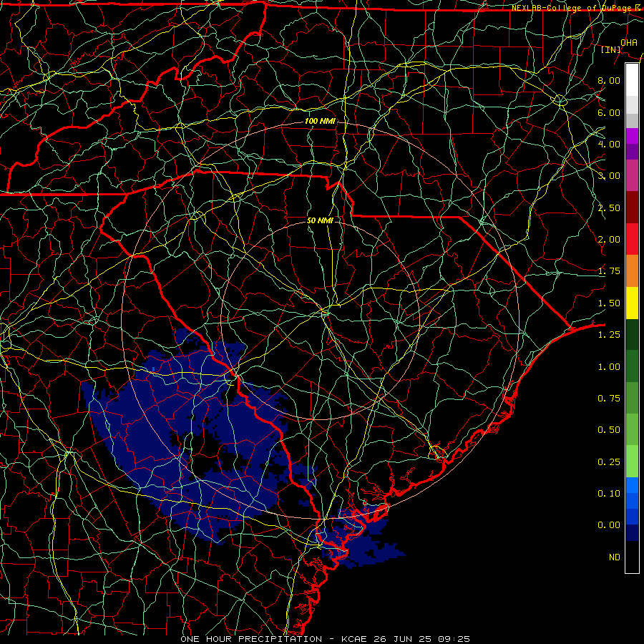Pick the darkest green 1.25 legend swatch
The height and width of the screenshot is (644, 644).
(x=632, y=334)
